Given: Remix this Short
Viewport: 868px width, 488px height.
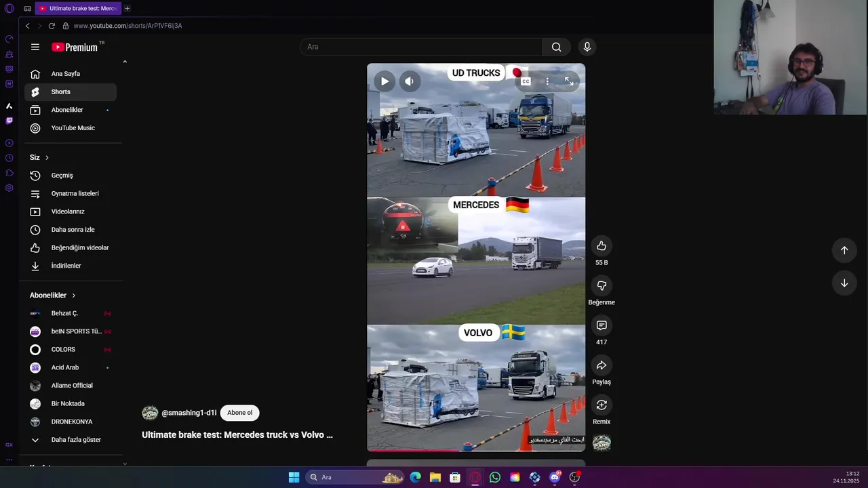Looking at the screenshot, I should (x=601, y=405).
